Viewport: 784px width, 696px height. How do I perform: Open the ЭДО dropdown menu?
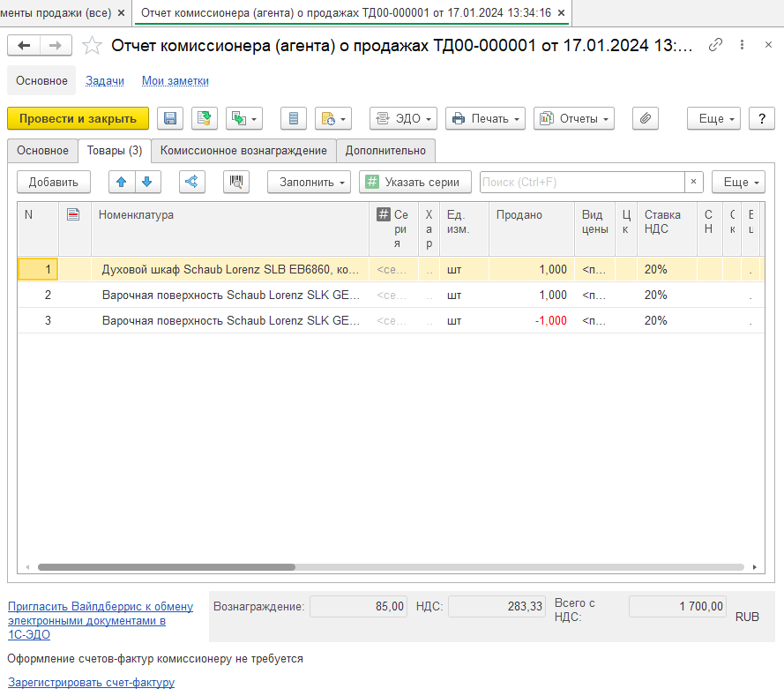404,118
